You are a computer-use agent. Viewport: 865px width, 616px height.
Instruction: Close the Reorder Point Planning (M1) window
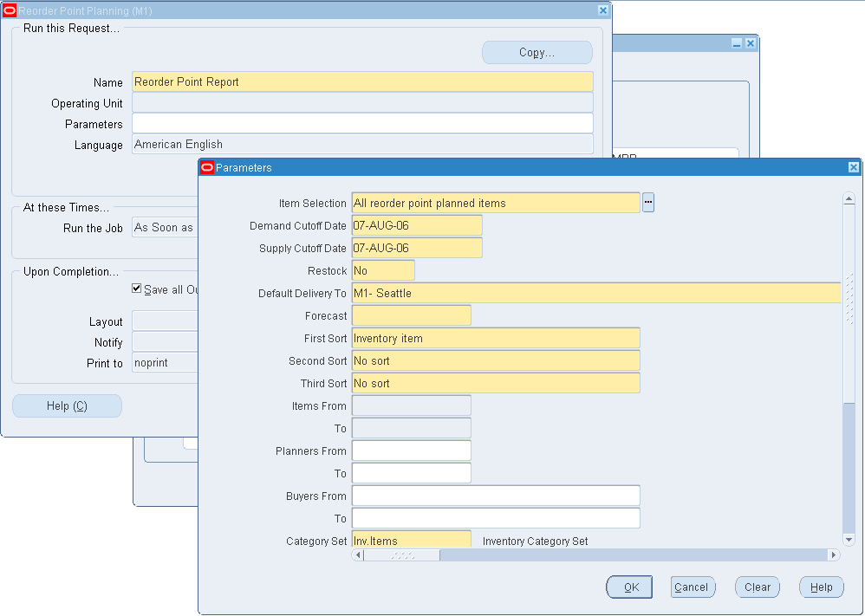click(603, 10)
